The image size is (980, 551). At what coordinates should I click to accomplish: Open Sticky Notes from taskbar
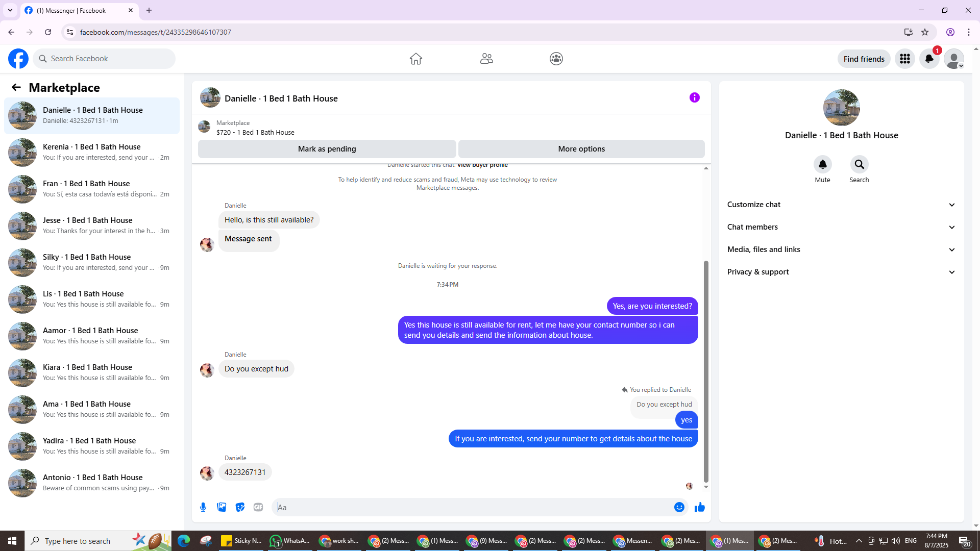tap(241, 541)
